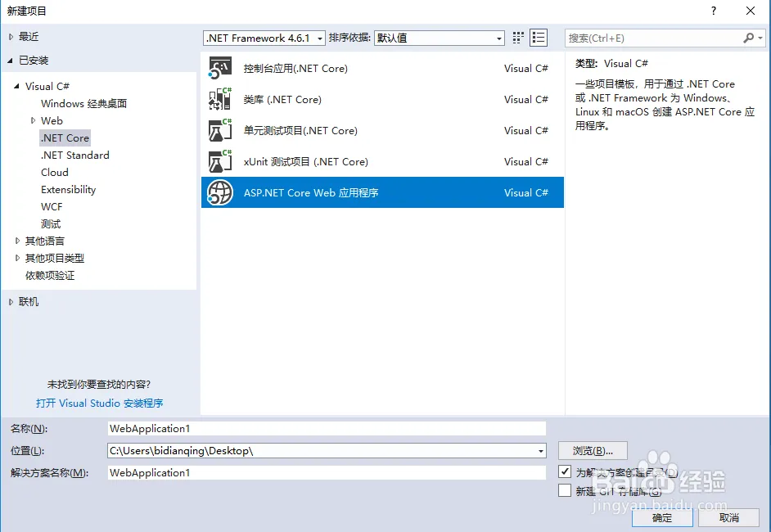This screenshot has width=771, height=532.
Task: Click the 单元测试项目 (.NET Core) template icon
Action: (220, 130)
